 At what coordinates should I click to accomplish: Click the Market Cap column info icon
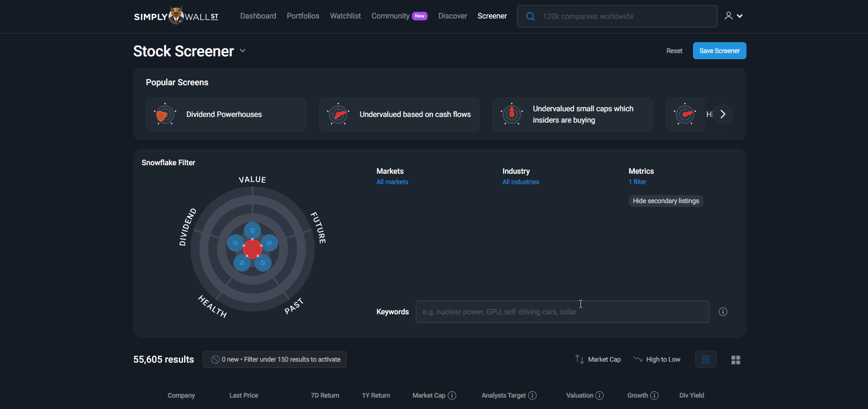[x=452, y=396]
